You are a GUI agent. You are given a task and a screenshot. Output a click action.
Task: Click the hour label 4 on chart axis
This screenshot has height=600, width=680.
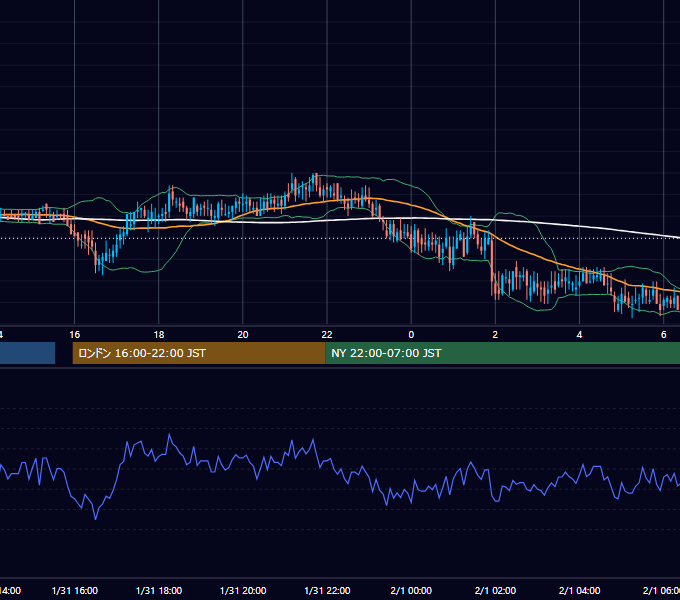tap(579, 335)
